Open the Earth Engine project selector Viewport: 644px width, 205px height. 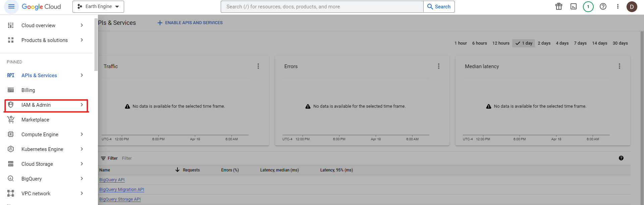[98, 7]
